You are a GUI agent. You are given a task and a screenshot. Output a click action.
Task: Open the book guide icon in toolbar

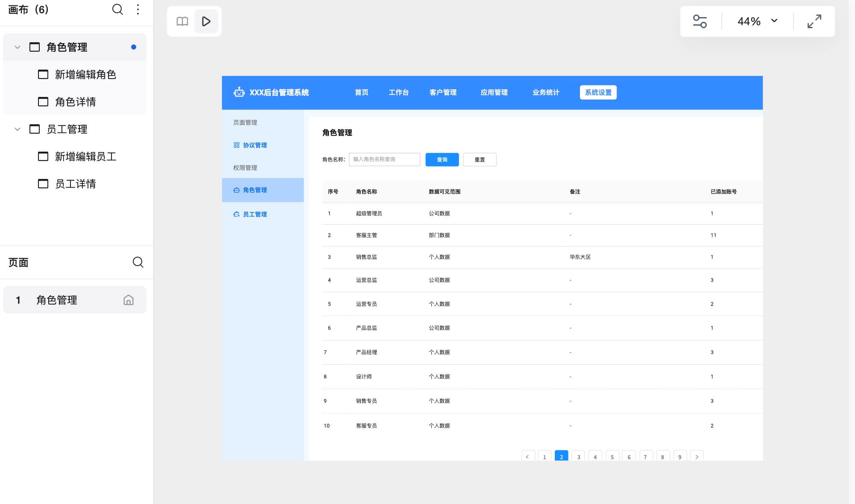coord(182,21)
